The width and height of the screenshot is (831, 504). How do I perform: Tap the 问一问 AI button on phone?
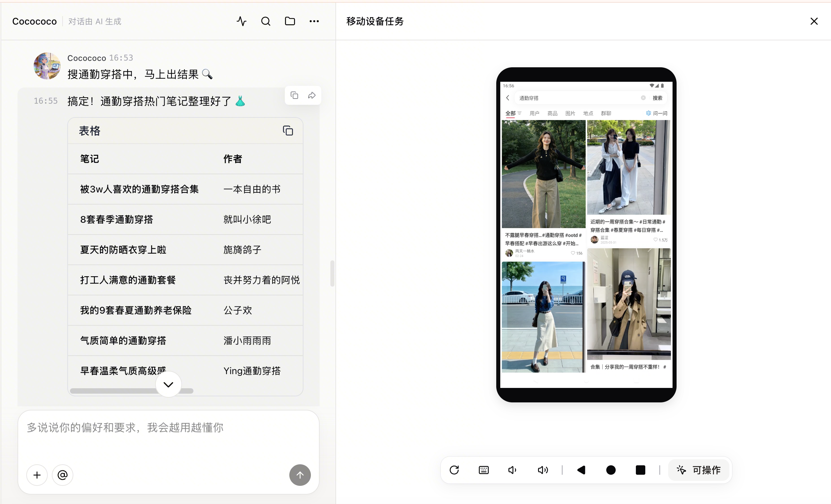pyautogui.click(x=656, y=113)
